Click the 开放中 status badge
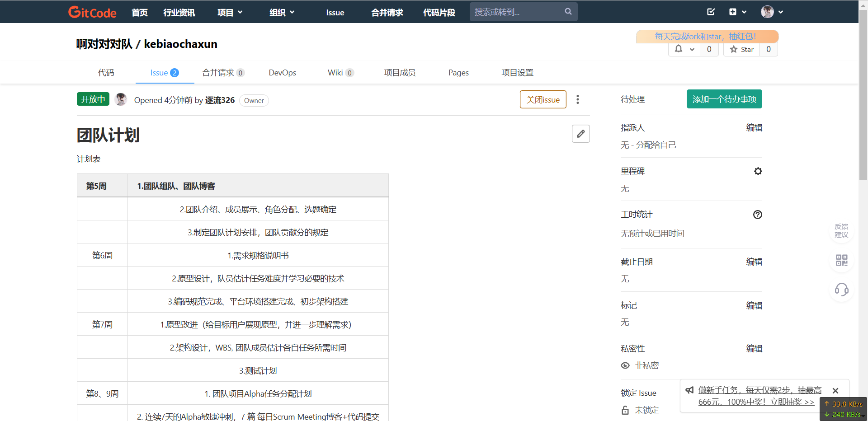This screenshot has width=868, height=421. click(93, 99)
